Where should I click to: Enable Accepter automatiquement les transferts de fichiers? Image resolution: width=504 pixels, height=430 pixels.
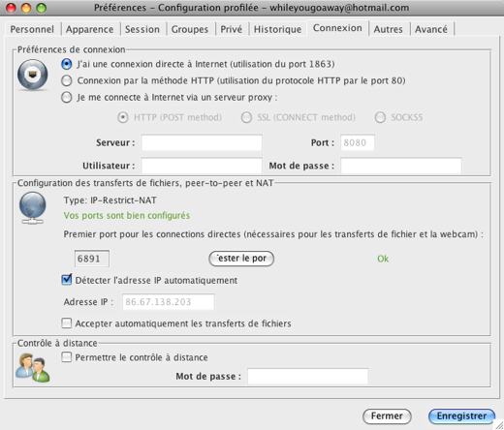click(x=67, y=323)
